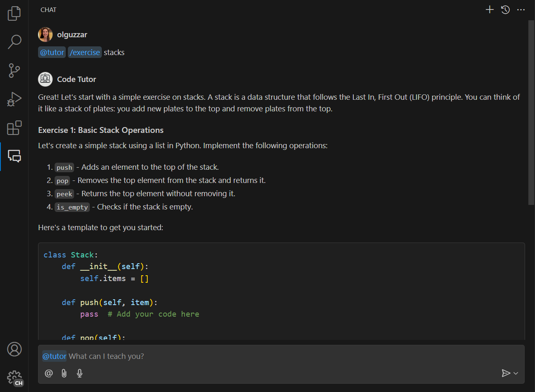Open the Source Control view
The image size is (535, 392).
click(14, 70)
